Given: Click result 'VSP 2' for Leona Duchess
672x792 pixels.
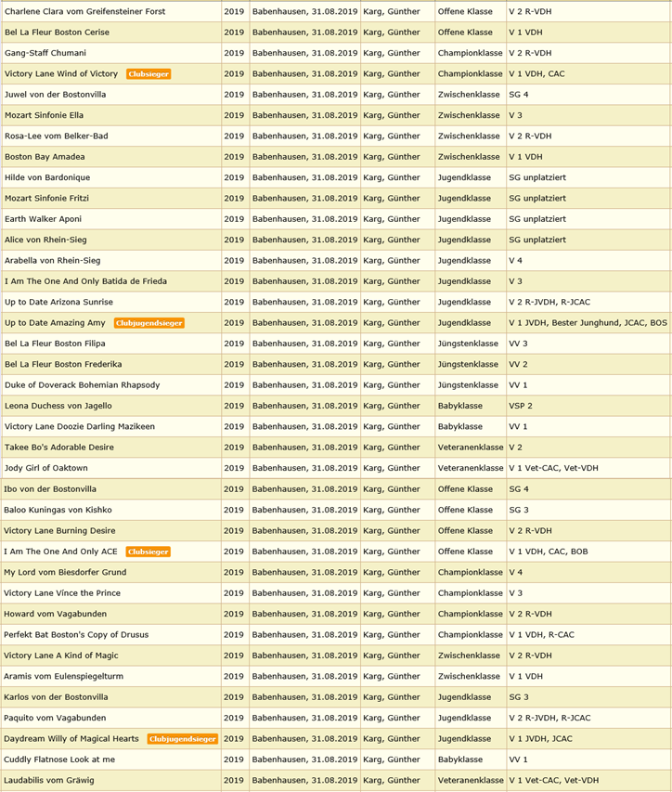Looking at the screenshot, I should pyautogui.click(x=521, y=405).
